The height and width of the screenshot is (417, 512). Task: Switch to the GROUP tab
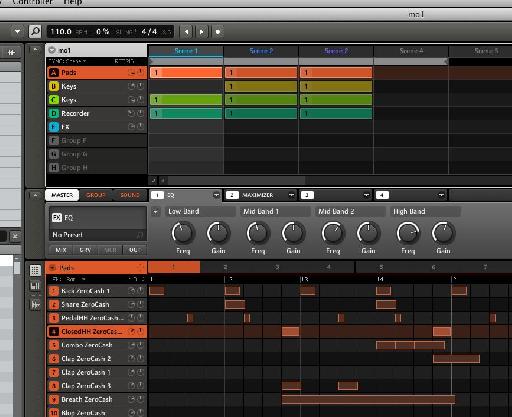96,195
